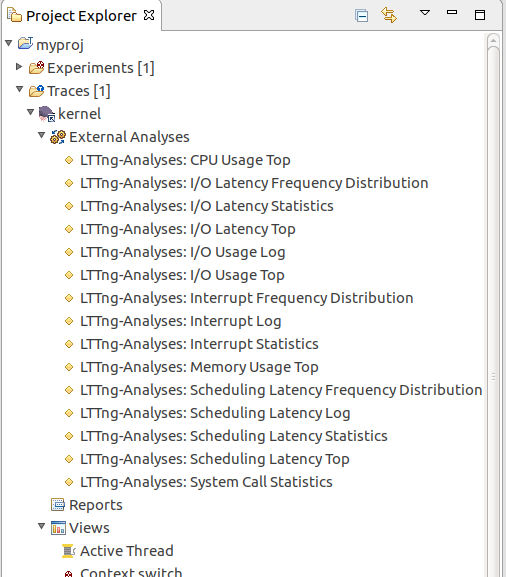Click the External Analyses gears icon
Screen dimensions: 506x577
[58, 137]
